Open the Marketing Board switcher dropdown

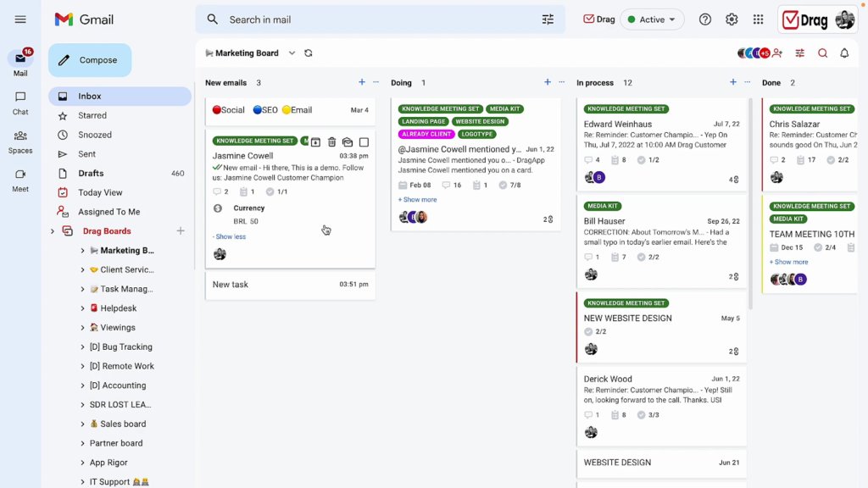(292, 53)
